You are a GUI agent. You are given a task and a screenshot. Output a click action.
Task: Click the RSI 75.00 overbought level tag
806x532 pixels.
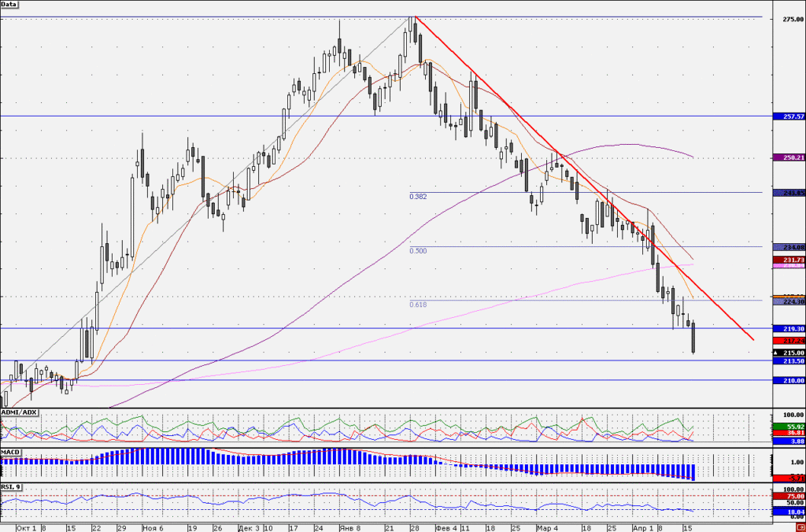click(x=789, y=496)
